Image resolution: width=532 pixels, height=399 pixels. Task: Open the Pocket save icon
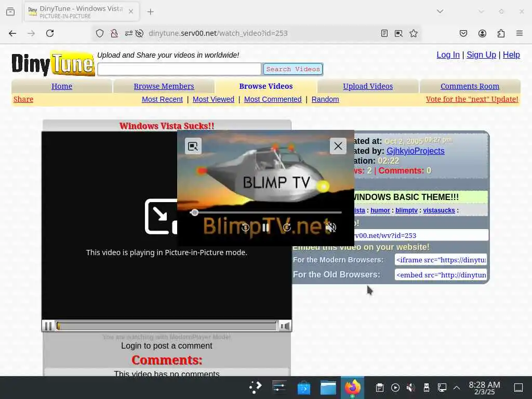(463, 33)
